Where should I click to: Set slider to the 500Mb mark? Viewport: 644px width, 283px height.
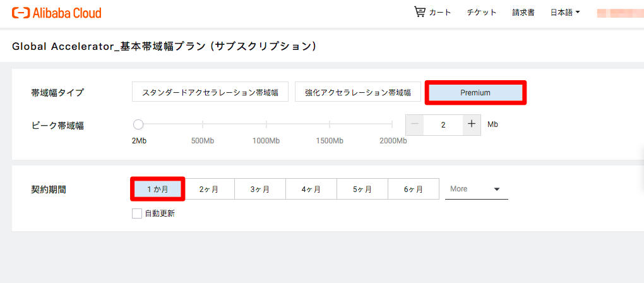pos(203,124)
